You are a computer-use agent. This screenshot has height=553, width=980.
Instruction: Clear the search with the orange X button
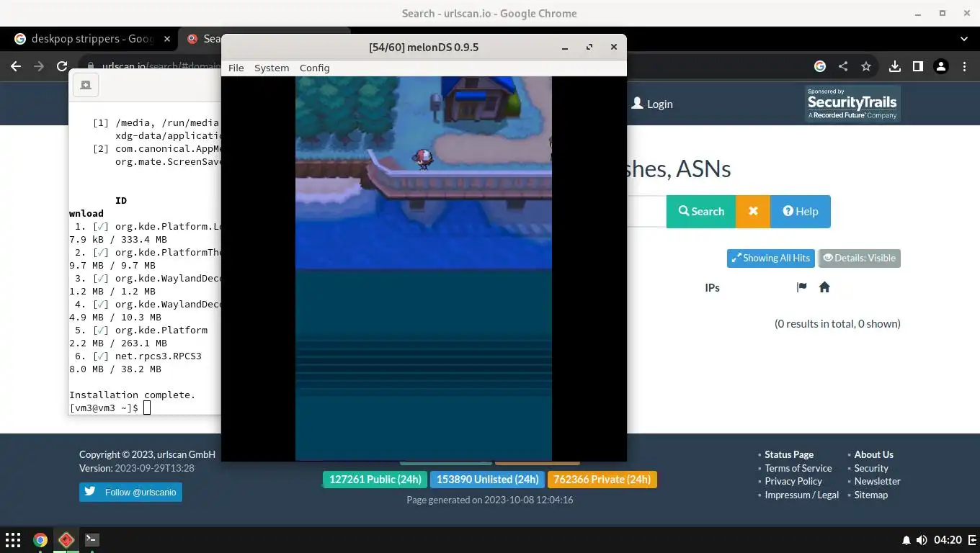(753, 211)
